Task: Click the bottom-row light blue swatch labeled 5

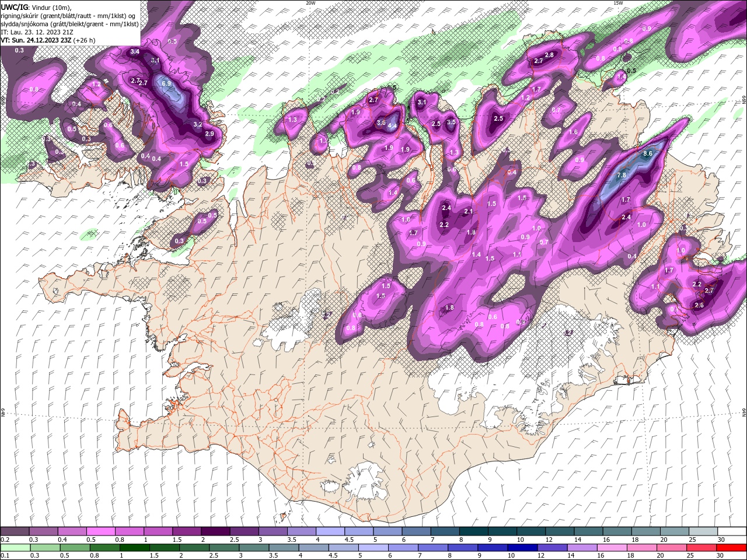Action: coord(373,548)
